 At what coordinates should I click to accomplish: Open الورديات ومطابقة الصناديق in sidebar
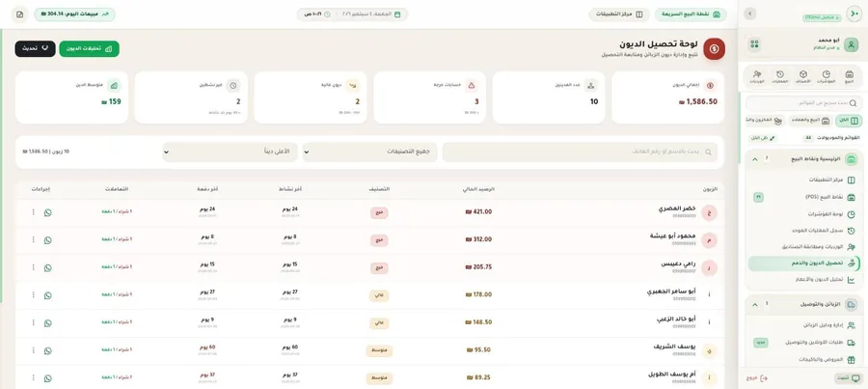tap(802, 246)
